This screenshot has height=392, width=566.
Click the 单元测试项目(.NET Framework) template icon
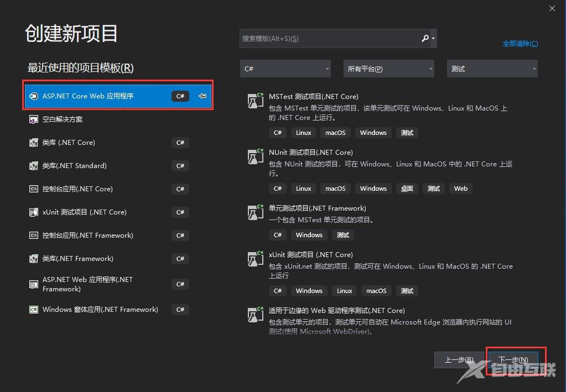pyautogui.click(x=255, y=212)
